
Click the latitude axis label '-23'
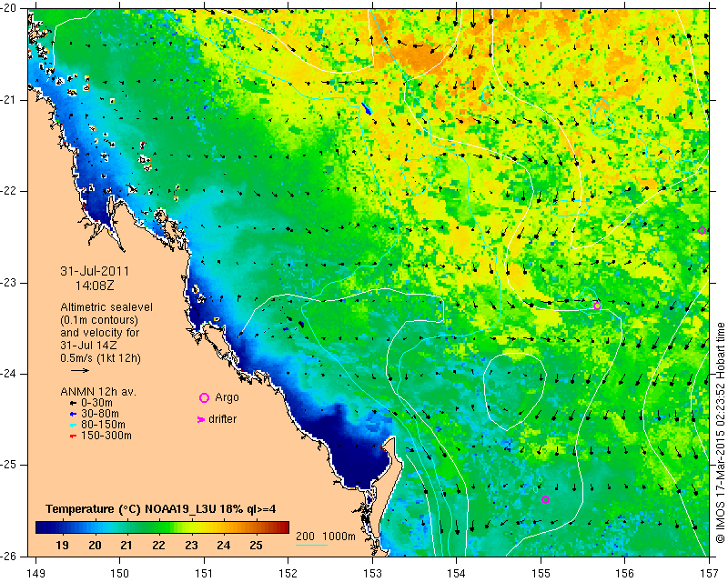coord(9,283)
